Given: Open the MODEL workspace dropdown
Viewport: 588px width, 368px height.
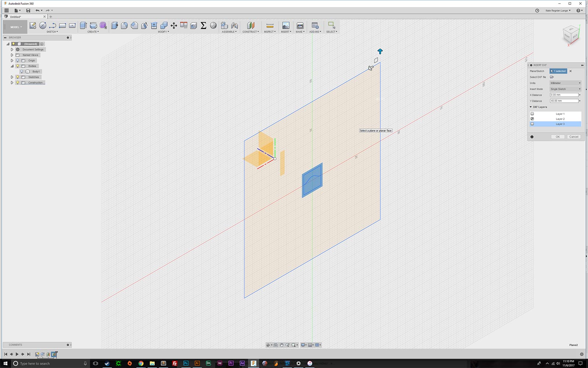Looking at the screenshot, I should [x=15, y=27].
